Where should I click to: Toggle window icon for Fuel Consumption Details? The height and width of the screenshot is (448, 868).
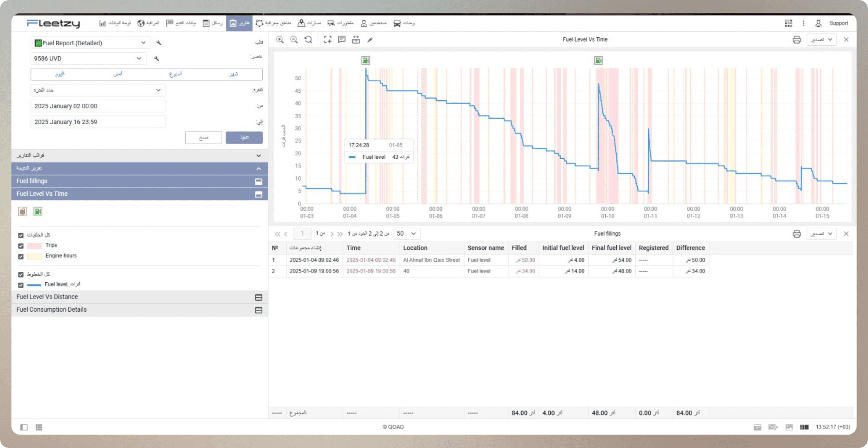(x=259, y=310)
